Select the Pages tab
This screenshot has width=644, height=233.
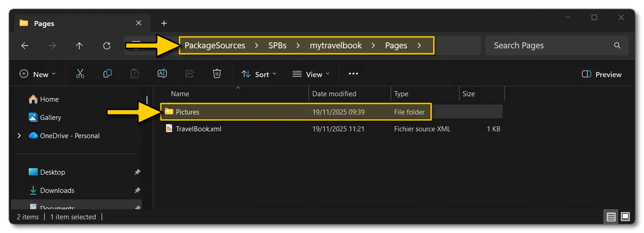(x=81, y=23)
